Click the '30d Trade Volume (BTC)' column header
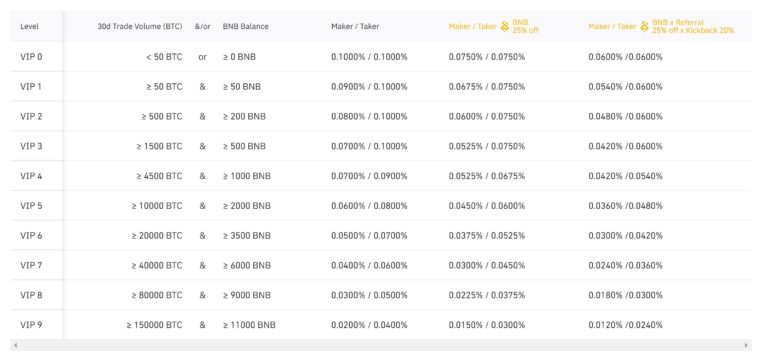 [140, 26]
